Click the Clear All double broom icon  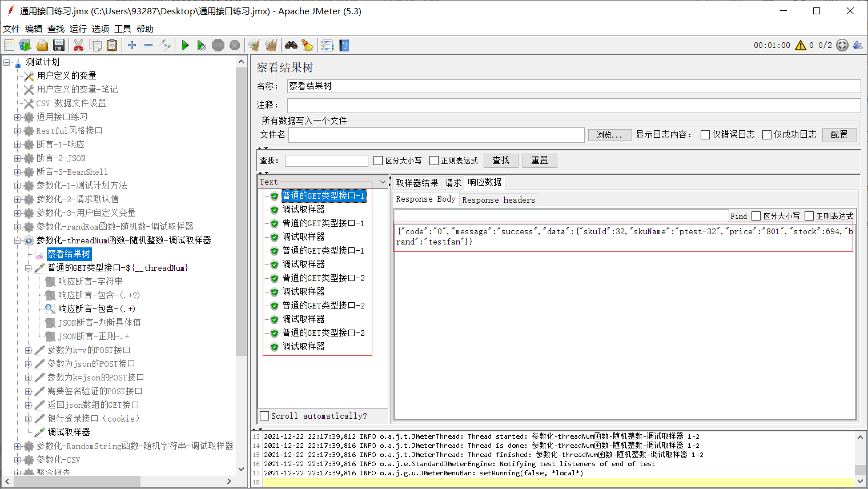(271, 45)
